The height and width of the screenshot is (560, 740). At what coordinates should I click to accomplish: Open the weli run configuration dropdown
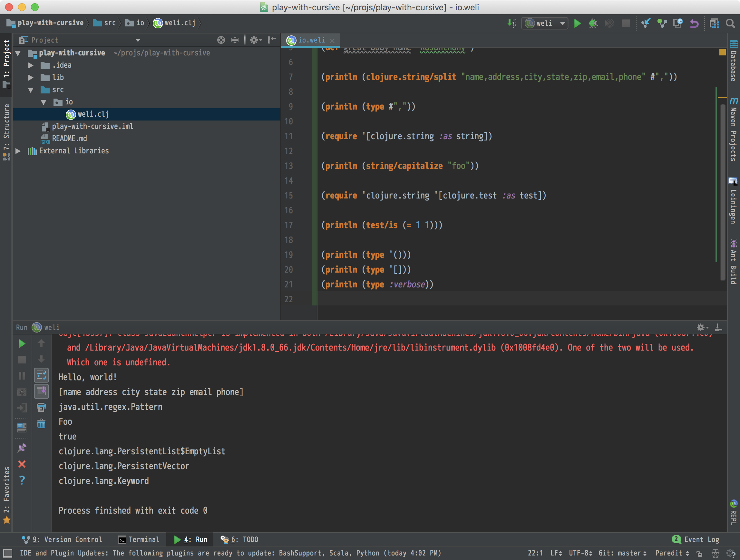(x=545, y=24)
